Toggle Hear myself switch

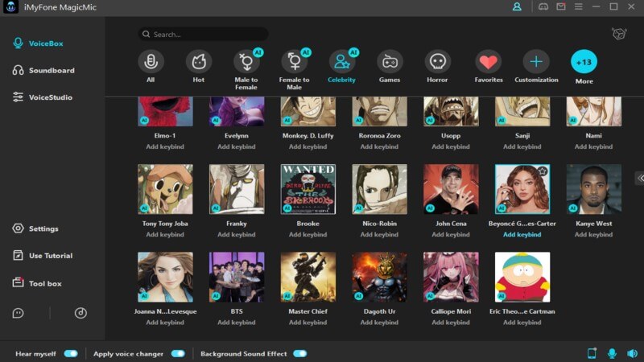pyautogui.click(x=71, y=353)
